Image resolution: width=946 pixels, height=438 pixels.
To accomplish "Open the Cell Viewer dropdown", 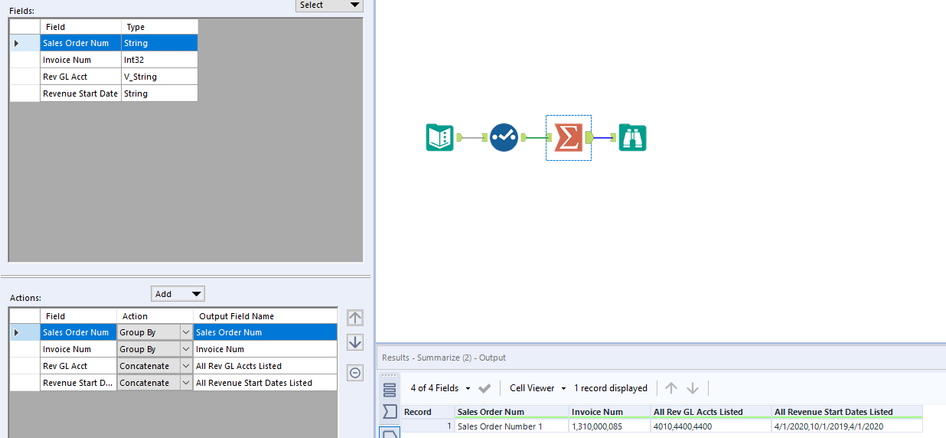I will pos(538,388).
